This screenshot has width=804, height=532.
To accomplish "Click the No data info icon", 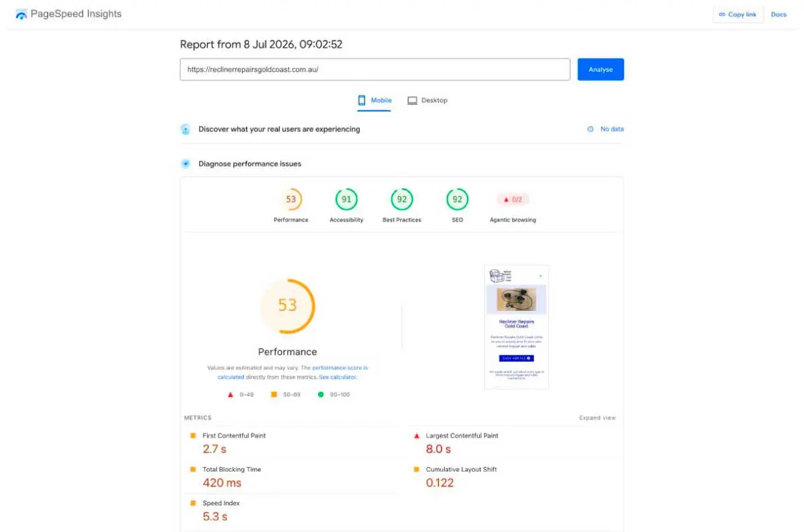I will [x=590, y=129].
